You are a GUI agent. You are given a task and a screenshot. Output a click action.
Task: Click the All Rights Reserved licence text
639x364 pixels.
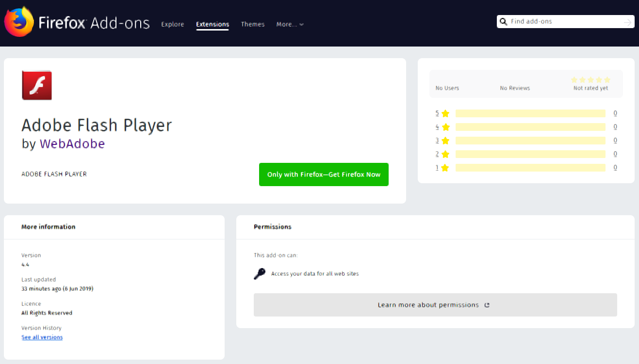click(x=47, y=313)
